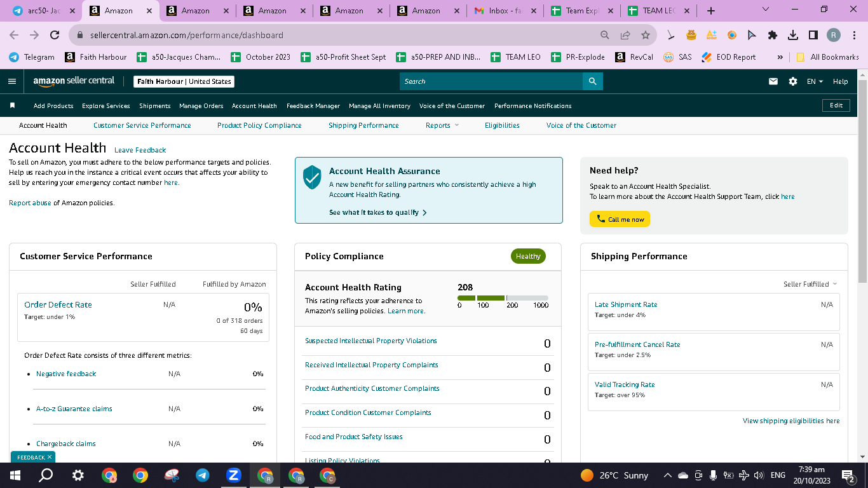This screenshot has height=488, width=868.
Task: Expand the bookmarks overflow chevron
Action: tap(780, 57)
